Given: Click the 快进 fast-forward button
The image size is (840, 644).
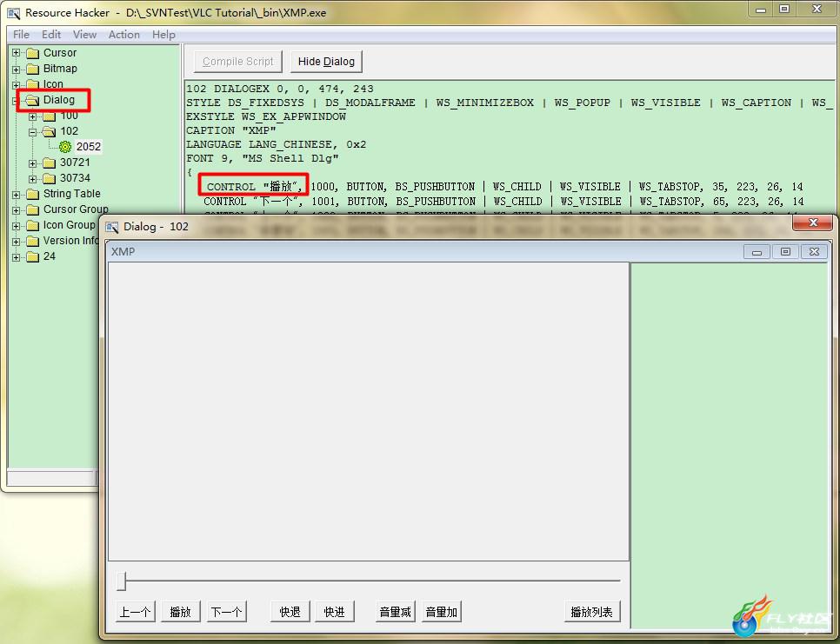Looking at the screenshot, I should point(334,612).
